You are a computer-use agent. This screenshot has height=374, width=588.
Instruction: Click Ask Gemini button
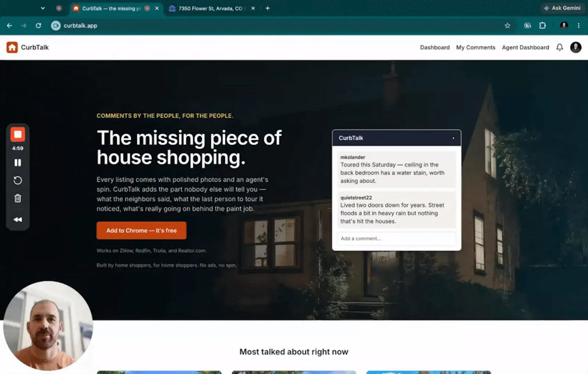tap(562, 8)
